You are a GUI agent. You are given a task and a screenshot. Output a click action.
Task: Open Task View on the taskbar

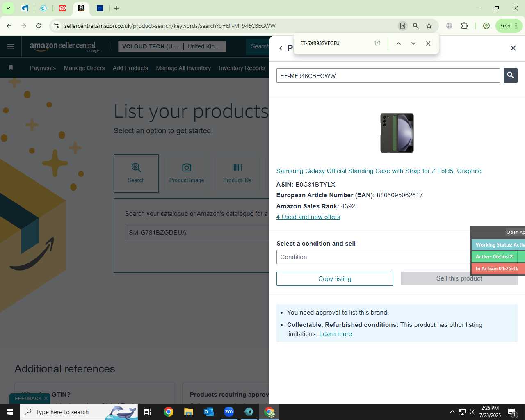148,412
